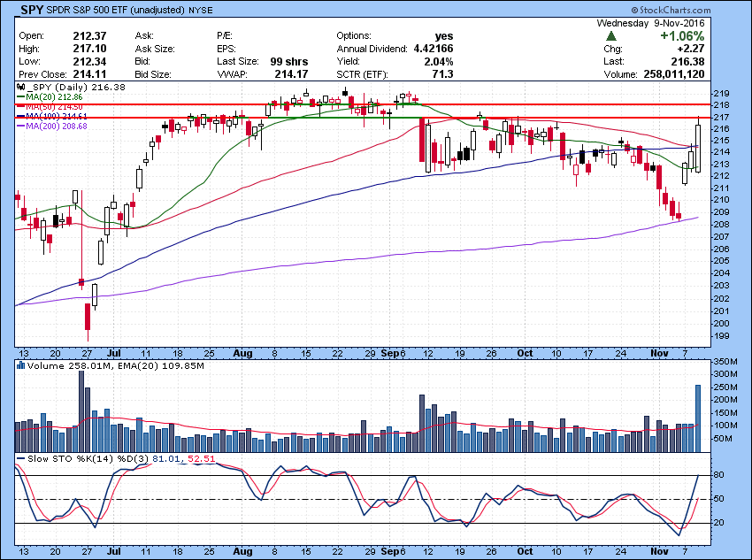Click 'Volume 258.01M, EMA(20) 109.85M' legend
Screen dimensions: 752x560
tap(116, 366)
